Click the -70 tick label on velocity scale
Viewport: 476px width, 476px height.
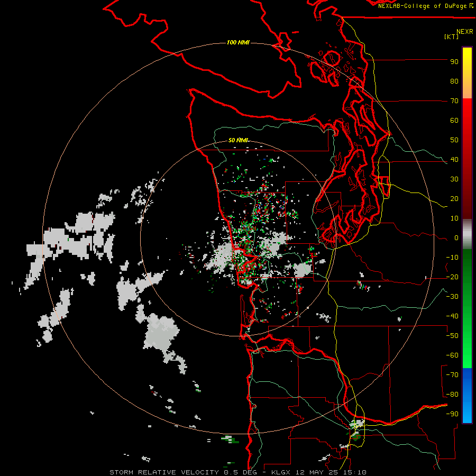(x=452, y=375)
